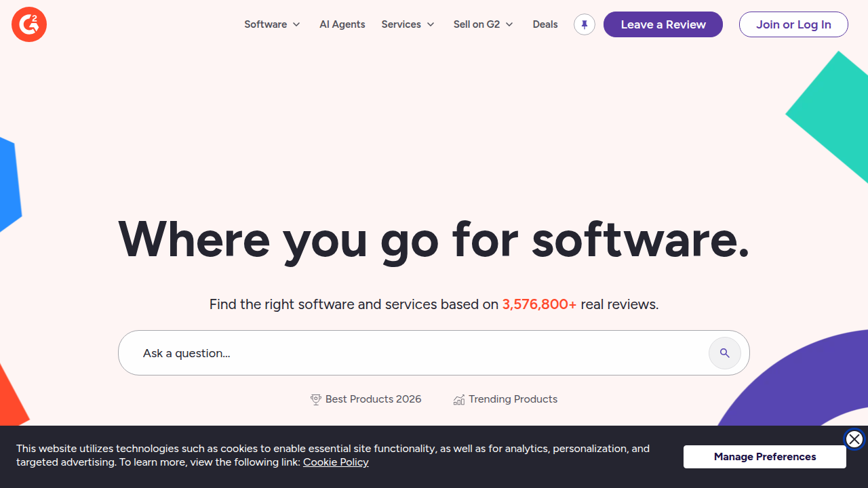Click the 3,576,800+ reviews count text
The image size is (868, 488).
(x=539, y=304)
